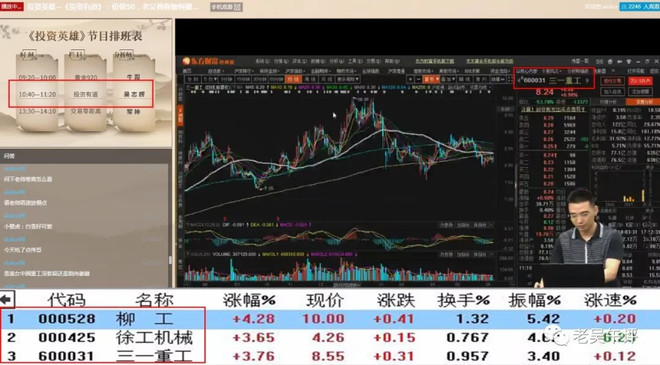
Task: Open the orange 复权 adjustment dropdown
Action: point(431,79)
